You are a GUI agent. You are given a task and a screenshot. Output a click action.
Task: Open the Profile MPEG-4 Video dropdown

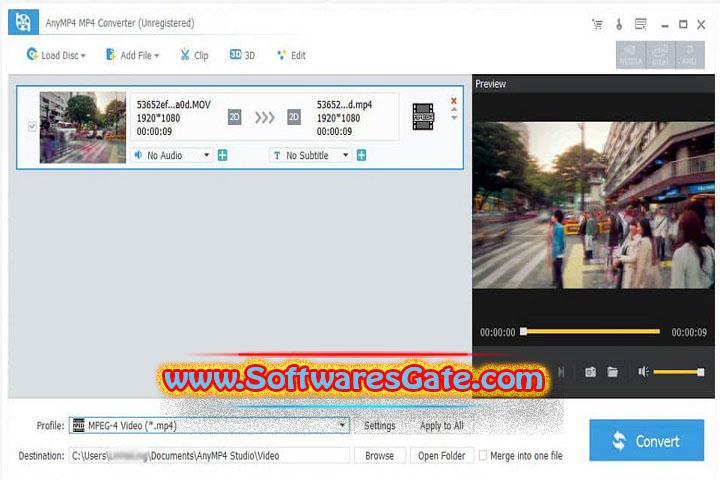[x=209, y=426]
